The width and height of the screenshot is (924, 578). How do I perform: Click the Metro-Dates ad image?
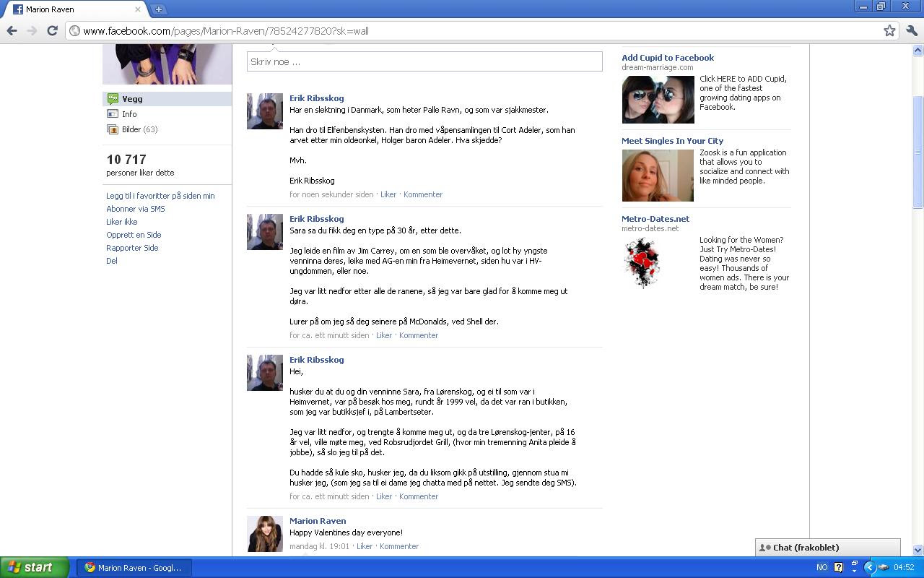coord(642,263)
